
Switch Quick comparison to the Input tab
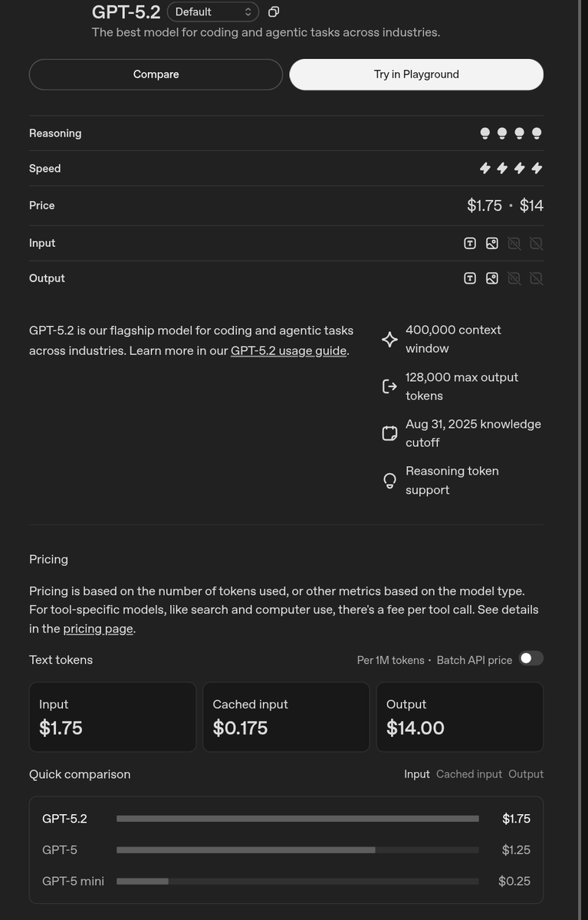[417, 774]
